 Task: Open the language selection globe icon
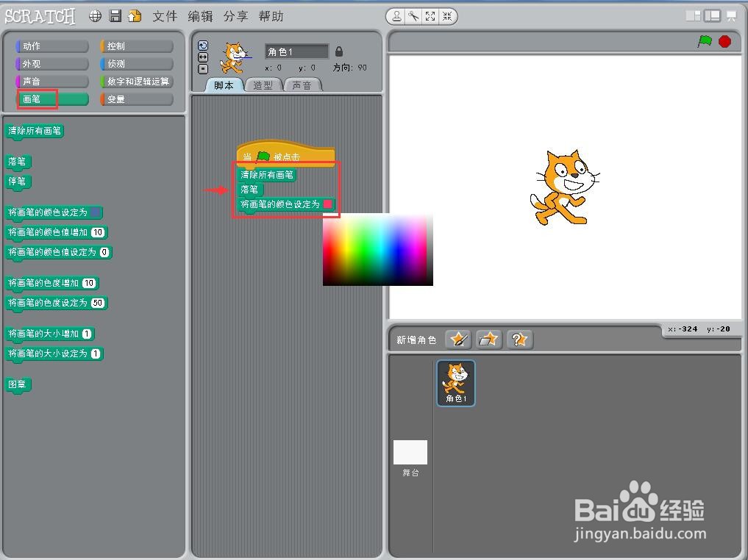click(x=95, y=15)
